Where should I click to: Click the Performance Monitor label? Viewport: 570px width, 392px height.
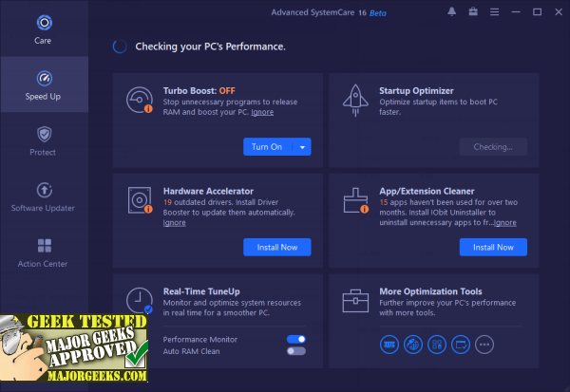point(199,339)
